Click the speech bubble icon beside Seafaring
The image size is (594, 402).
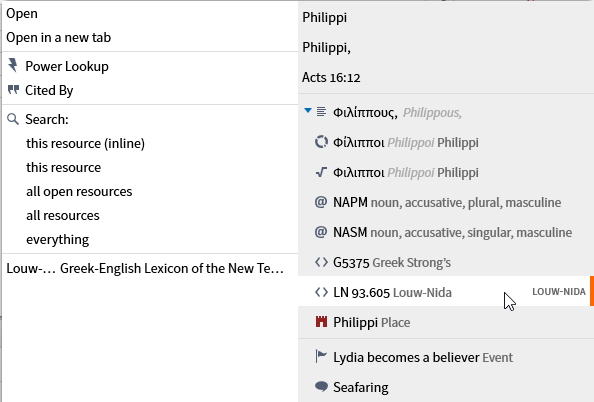tap(321, 386)
